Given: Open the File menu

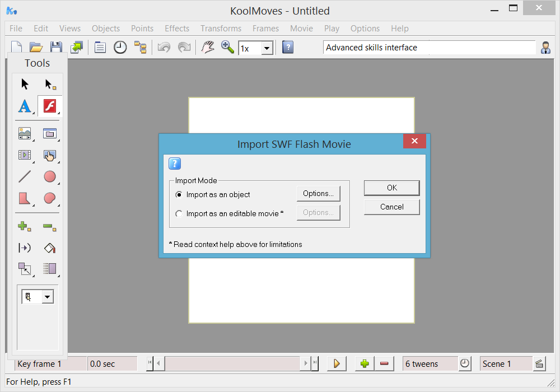Looking at the screenshot, I should pyautogui.click(x=16, y=28).
